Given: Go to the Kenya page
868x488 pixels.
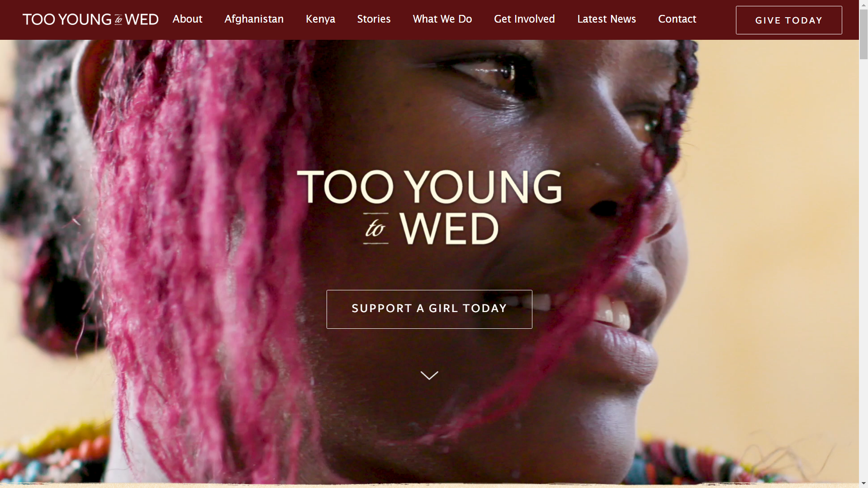Looking at the screenshot, I should (320, 19).
